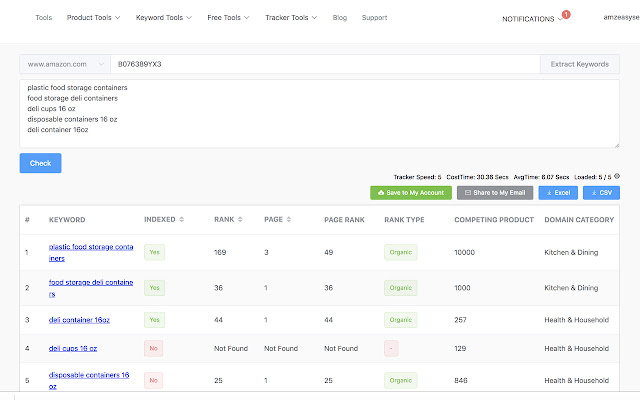Open the plastic food storage containers link
Screen dimensions: 640x400
[91, 252]
